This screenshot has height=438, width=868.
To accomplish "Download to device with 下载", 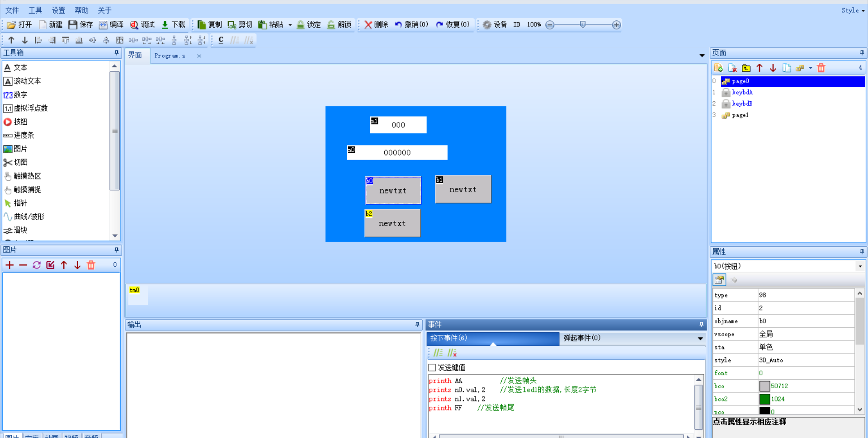I will (174, 24).
